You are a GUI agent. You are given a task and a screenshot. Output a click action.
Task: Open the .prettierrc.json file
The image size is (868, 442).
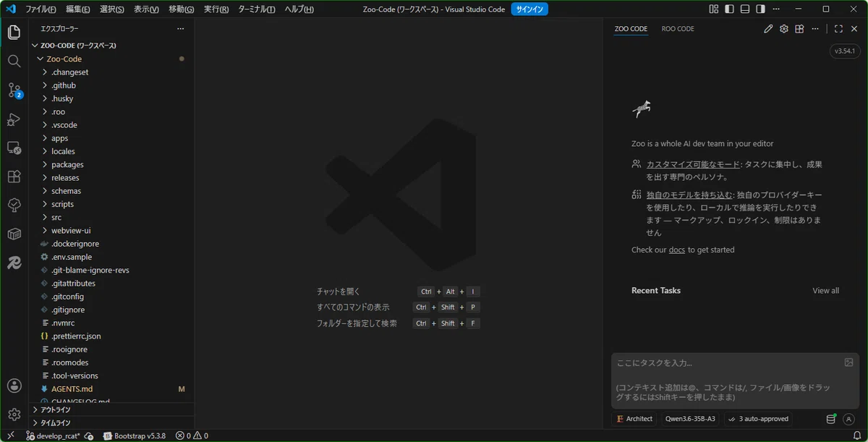[111, 336]
